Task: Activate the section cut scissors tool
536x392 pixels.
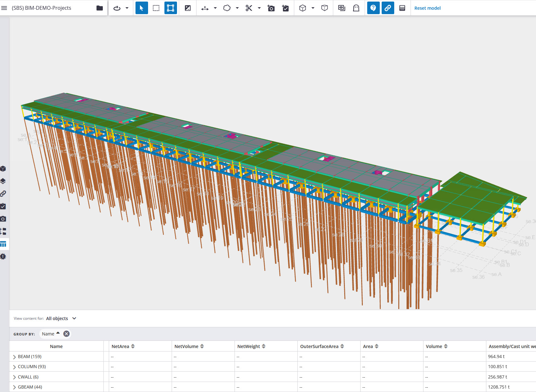Action: 249,8
